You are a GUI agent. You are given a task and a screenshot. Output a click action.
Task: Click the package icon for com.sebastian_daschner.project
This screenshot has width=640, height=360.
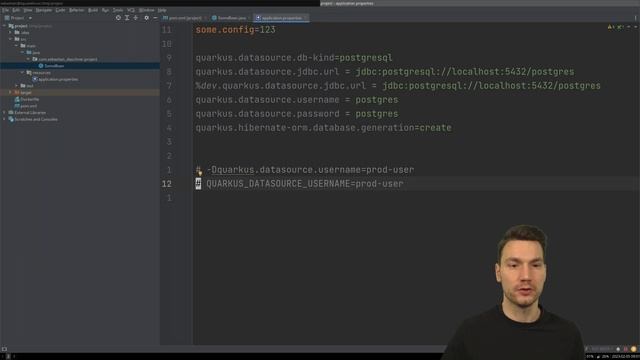[35, 59]
